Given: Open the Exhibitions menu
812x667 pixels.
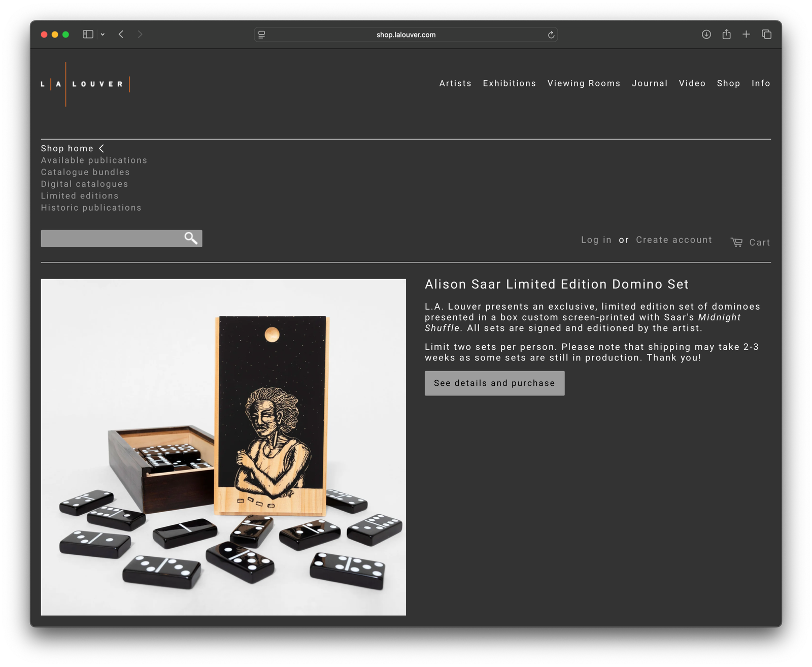Looking at the screenshot, I should click(x=509, y=83).
